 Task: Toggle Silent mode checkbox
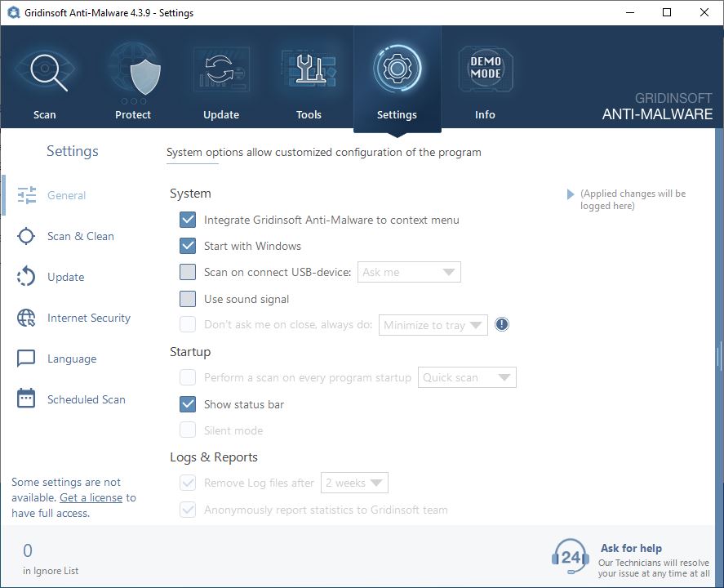click(188, 430)
